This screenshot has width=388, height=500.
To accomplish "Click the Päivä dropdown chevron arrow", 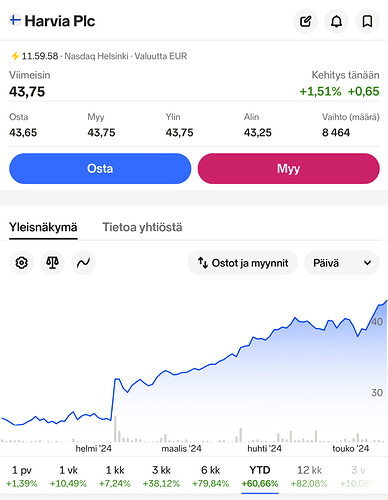I will pos(367,263).
